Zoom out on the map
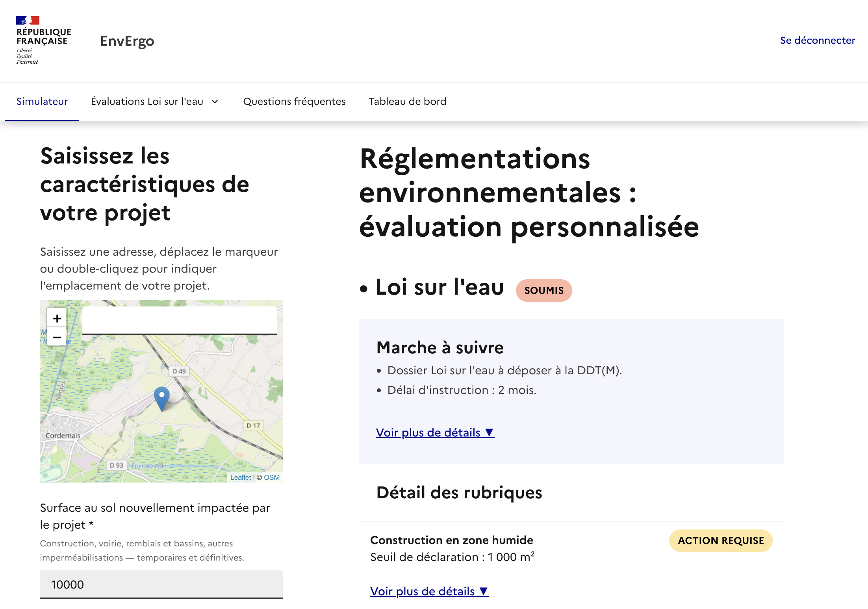868x609 pixels. tap(57, 337)
